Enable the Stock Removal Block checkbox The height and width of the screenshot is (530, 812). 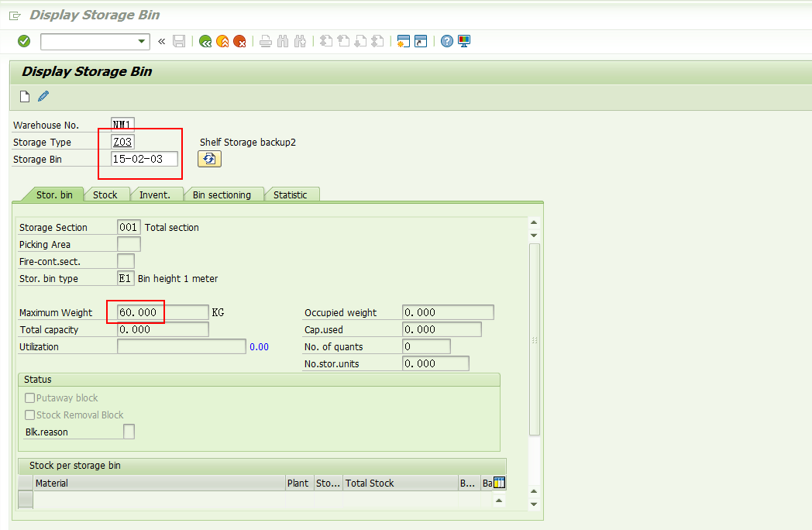pos(29,415)
